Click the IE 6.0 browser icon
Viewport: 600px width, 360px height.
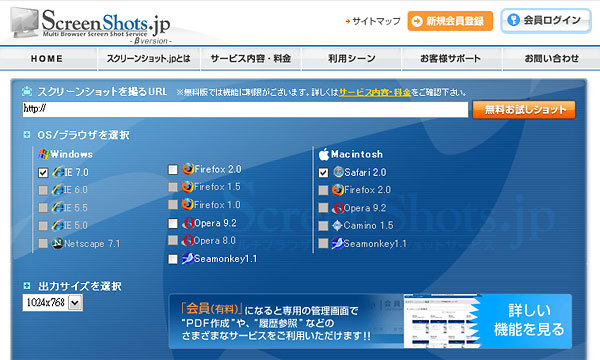(x=58, y=190)
